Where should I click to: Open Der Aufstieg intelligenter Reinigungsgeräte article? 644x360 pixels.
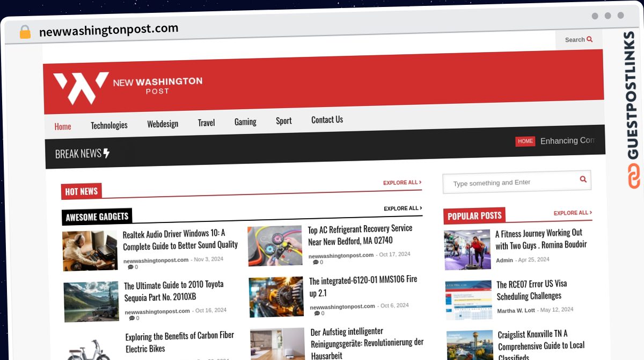click(367, 343)
